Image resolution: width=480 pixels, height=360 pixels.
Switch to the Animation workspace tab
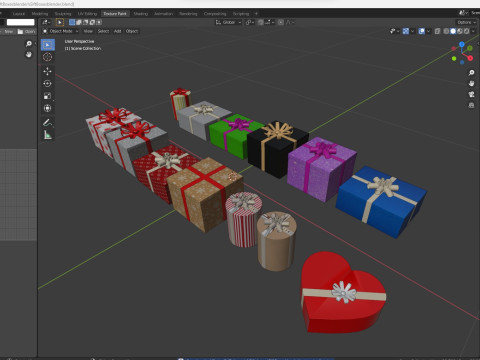tap(164, 14)
